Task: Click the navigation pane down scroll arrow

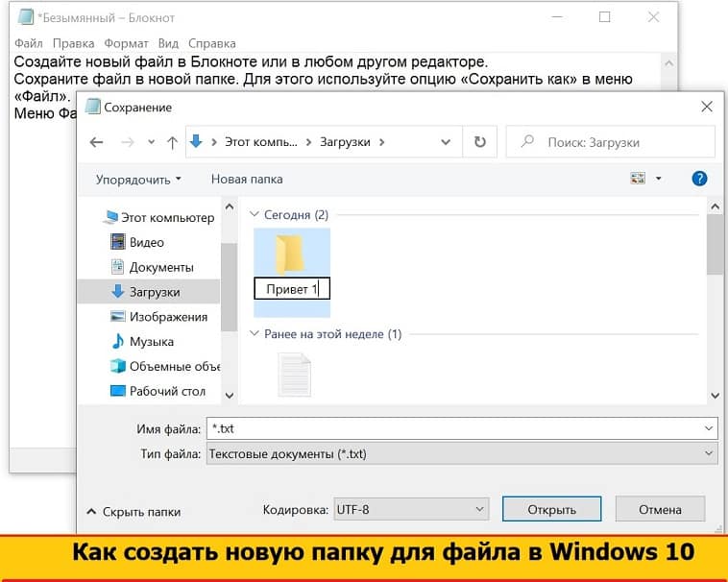Action: [230, 396]
